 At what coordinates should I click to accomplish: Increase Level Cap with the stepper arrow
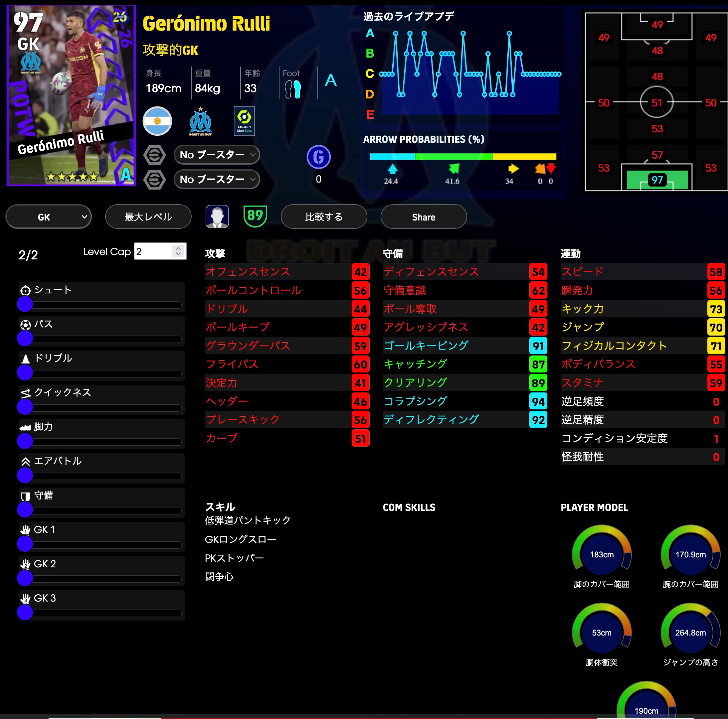coord(179,248)
